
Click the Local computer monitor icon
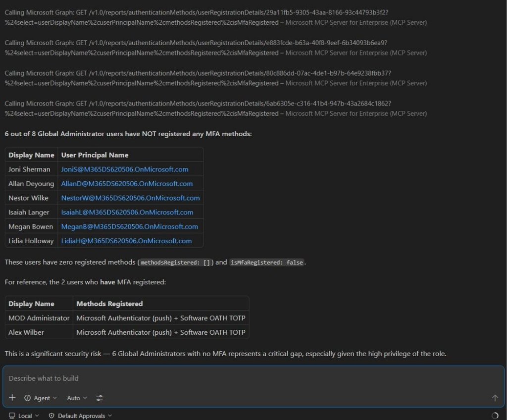click(x=12, y=416)
